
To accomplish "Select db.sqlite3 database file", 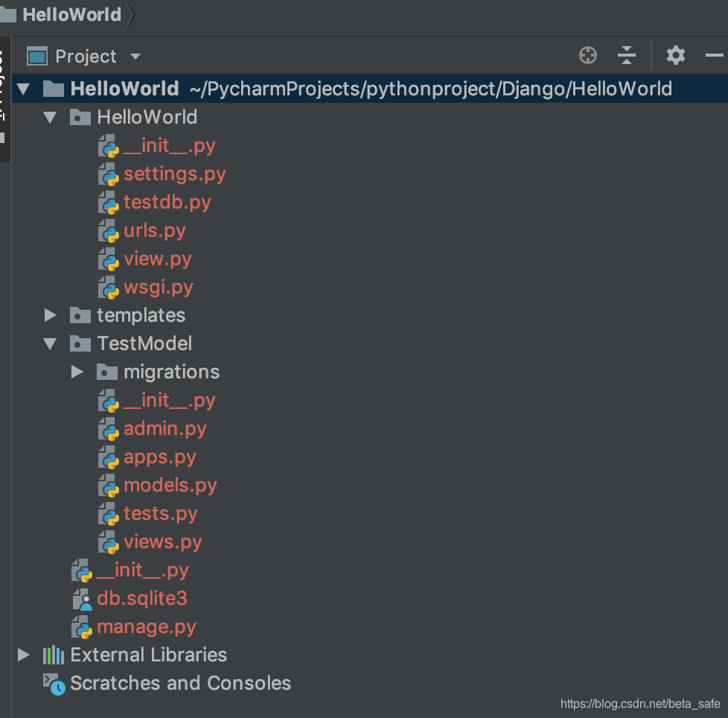I will [x=141, y=598].
